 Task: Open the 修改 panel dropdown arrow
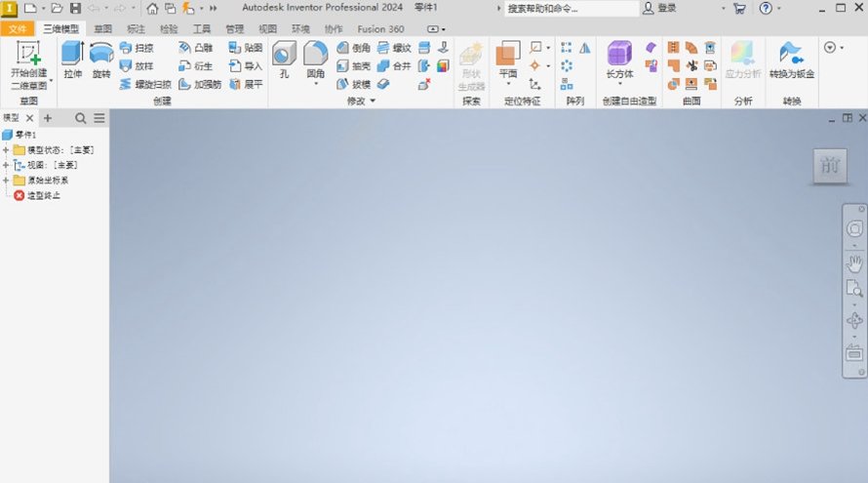click(373, 101)
